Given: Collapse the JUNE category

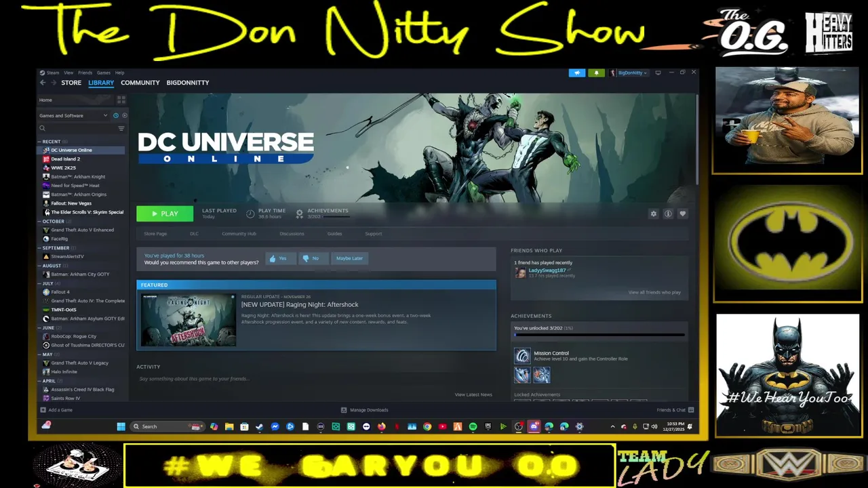Looking at the screenshot, I should (40, 327).
